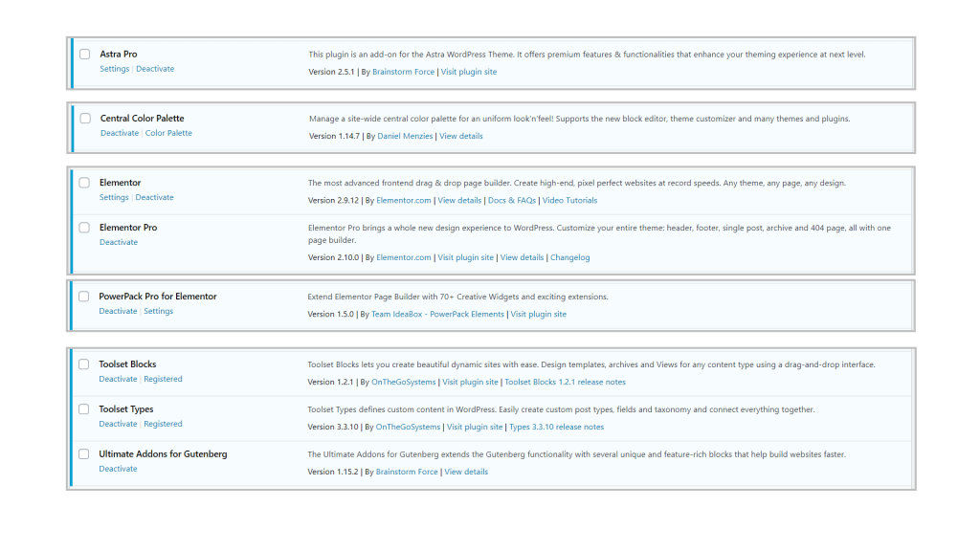Image resolution: width=980 pixels, height=551 pixels.
Task: Select the Elementor Pro plugin name
Action: [128, 228]
